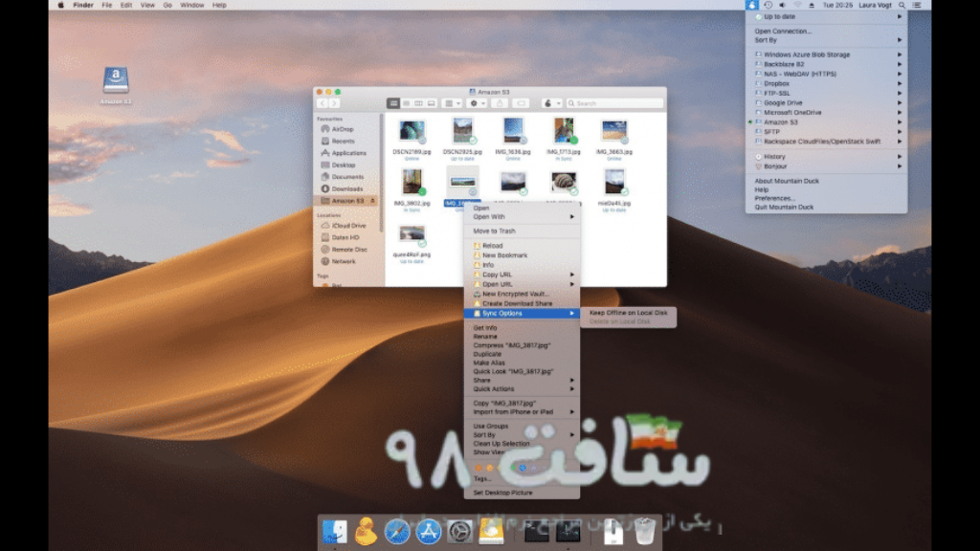Open Downloads in Finder sidebar
Image resolution: width=980 pixels, height=551 pixels.
pos(346,188)
